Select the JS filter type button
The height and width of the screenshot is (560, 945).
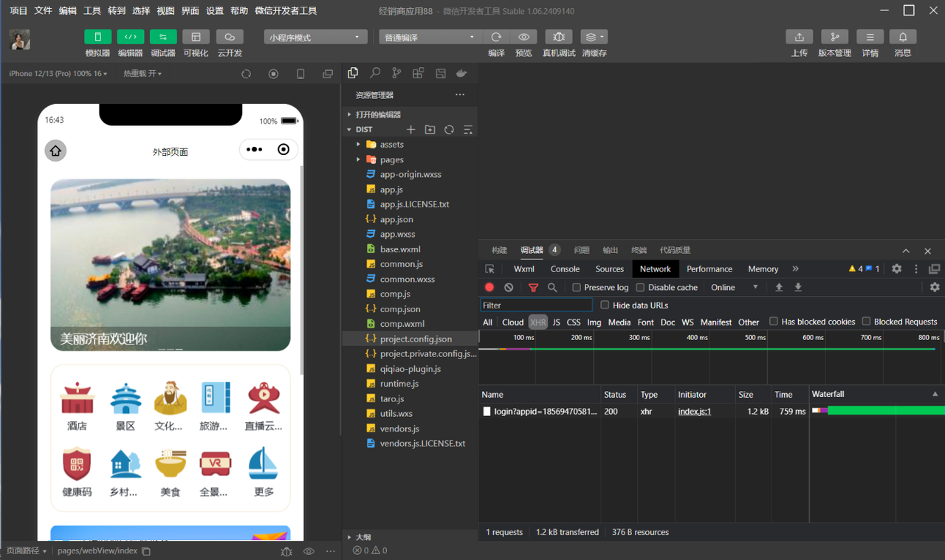pyautogui.click(x=556, y=322)
